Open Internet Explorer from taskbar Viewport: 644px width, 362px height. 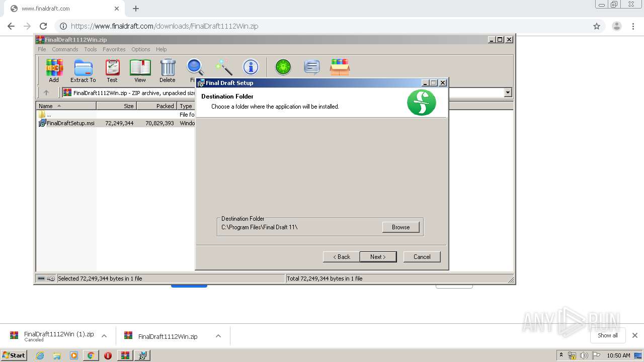(x=40, y=355)
